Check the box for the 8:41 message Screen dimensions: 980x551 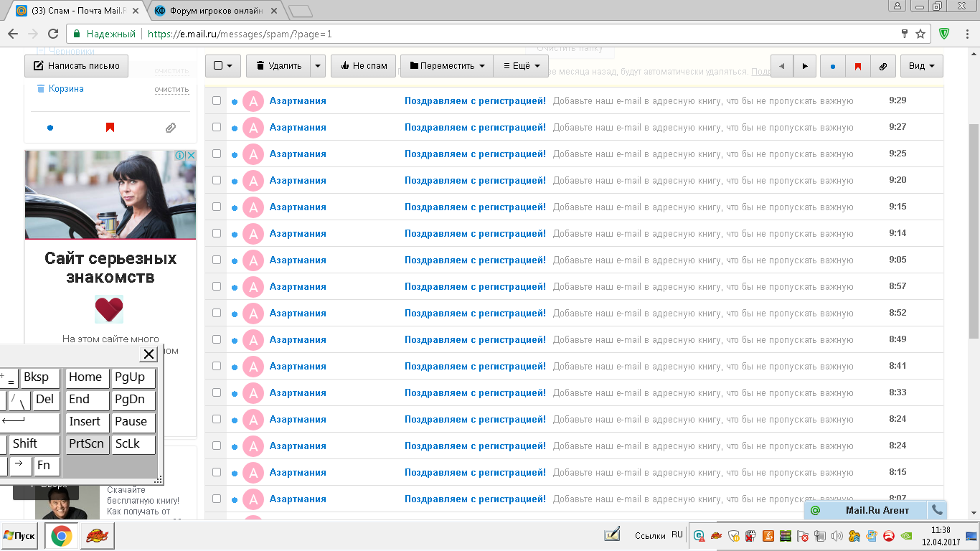[x=217, y=367]
